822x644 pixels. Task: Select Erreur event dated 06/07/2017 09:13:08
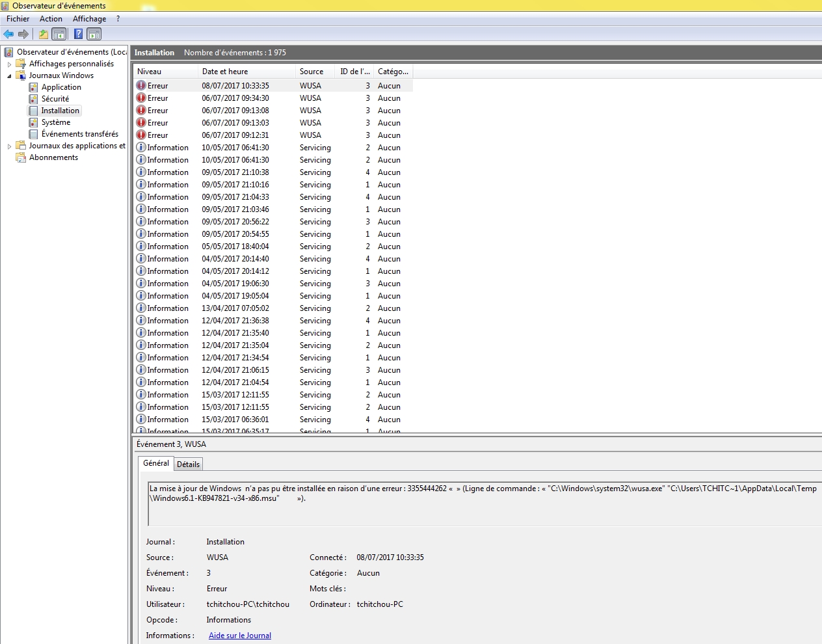(273, 111)
